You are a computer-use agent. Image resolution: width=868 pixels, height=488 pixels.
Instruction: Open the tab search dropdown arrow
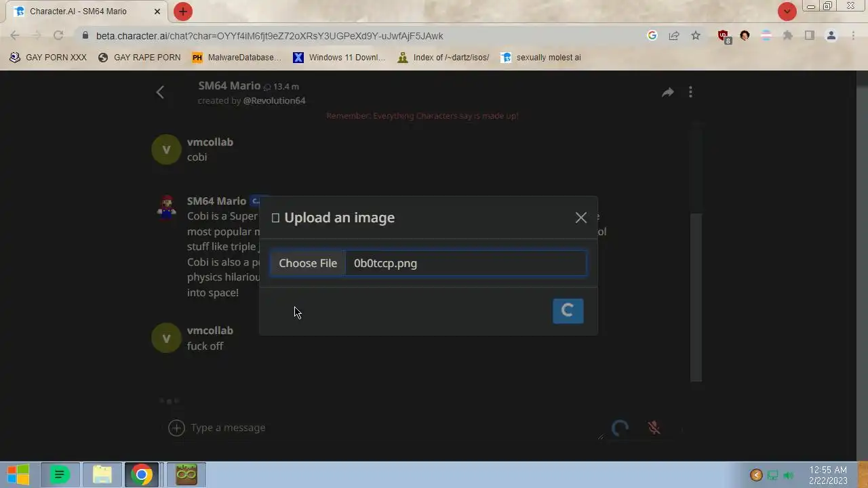(787, 12)
